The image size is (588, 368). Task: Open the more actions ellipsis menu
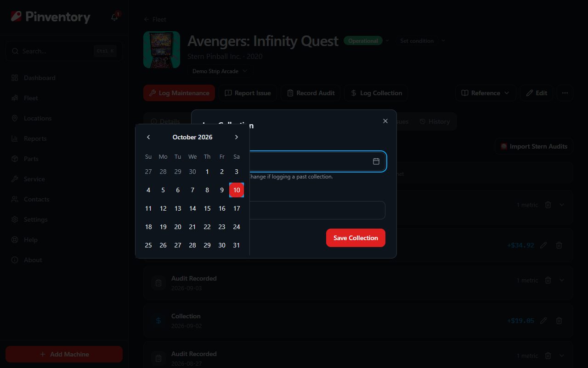[x=565, y=93]
